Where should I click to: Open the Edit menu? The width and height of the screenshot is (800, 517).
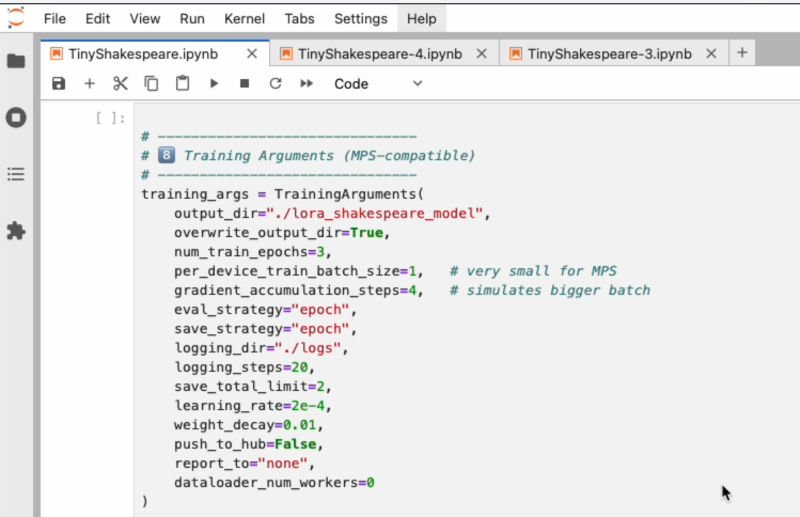coord(97,19)
